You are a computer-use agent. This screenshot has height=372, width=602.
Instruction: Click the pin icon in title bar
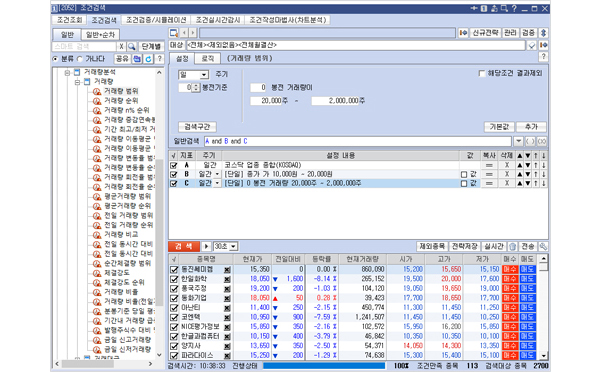point(474,8)
